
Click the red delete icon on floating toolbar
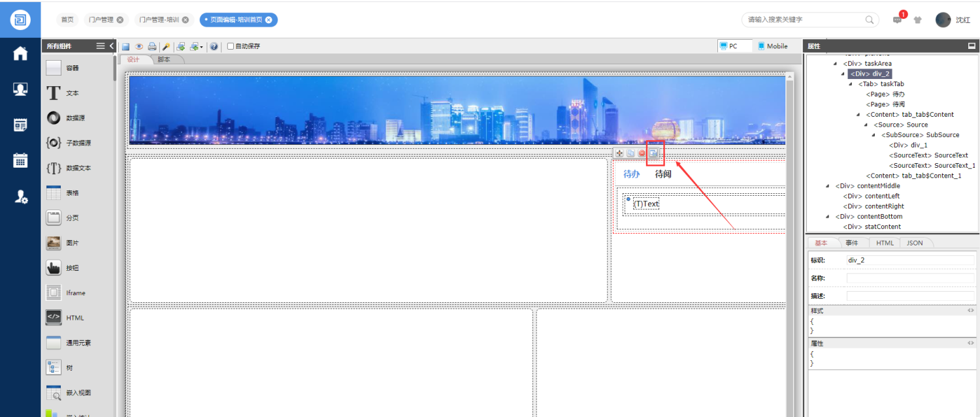(x=642, y=153)
